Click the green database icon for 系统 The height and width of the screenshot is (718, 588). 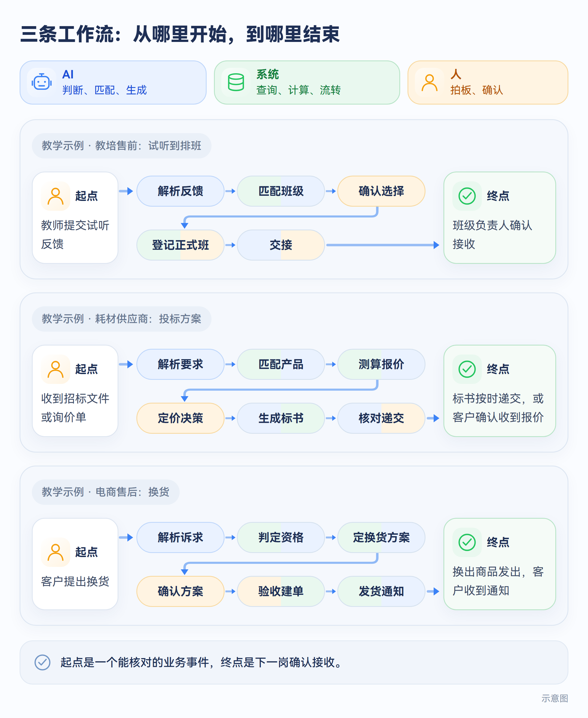click(x=236, y=82)
